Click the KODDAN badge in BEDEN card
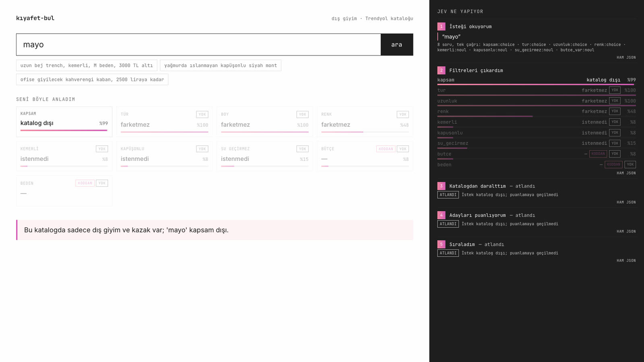Viewport: 644px width, 362px height. (85, 183)
